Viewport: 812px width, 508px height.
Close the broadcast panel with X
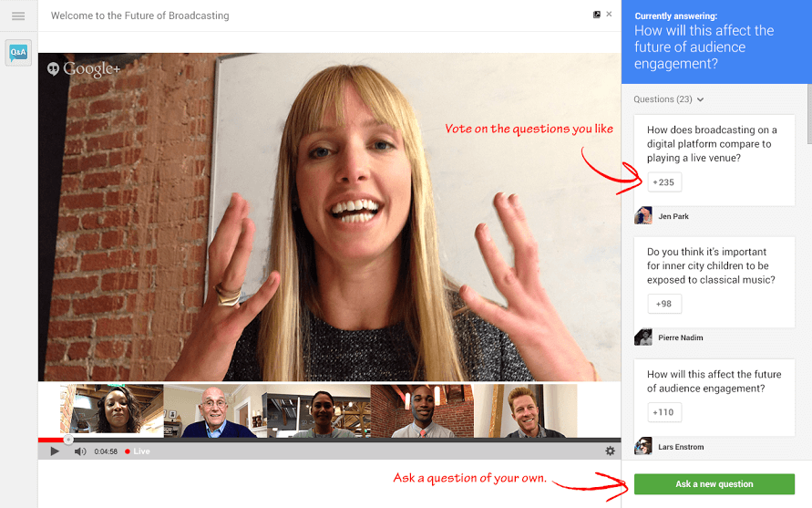point(609,15)
